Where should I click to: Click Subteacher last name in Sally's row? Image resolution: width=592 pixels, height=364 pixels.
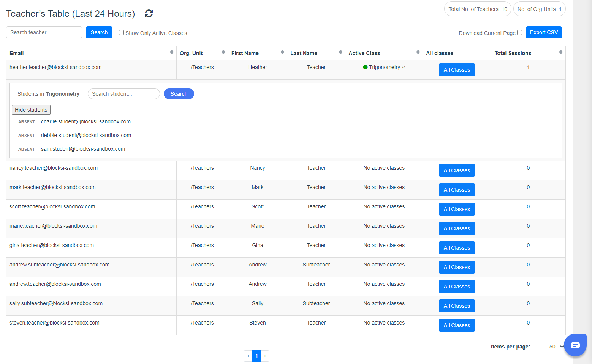[316, 303]
